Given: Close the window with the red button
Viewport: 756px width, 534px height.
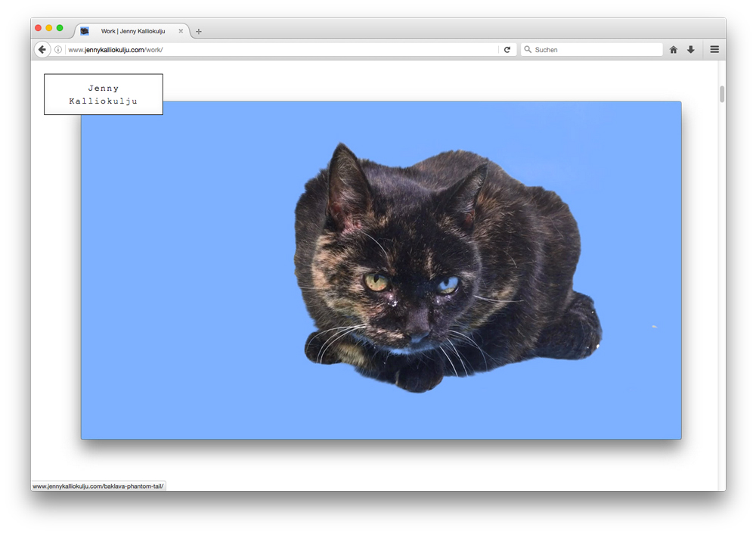Looking at the screenshot, I should 38,28.
